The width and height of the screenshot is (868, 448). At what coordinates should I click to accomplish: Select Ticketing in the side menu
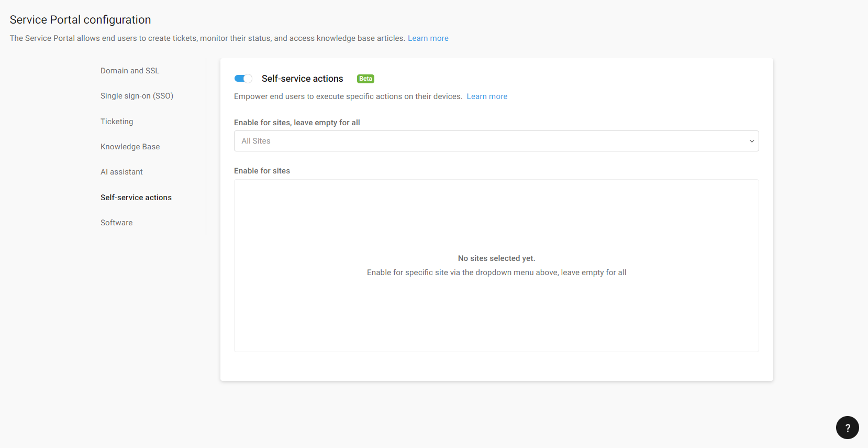[x=117, y=122]
